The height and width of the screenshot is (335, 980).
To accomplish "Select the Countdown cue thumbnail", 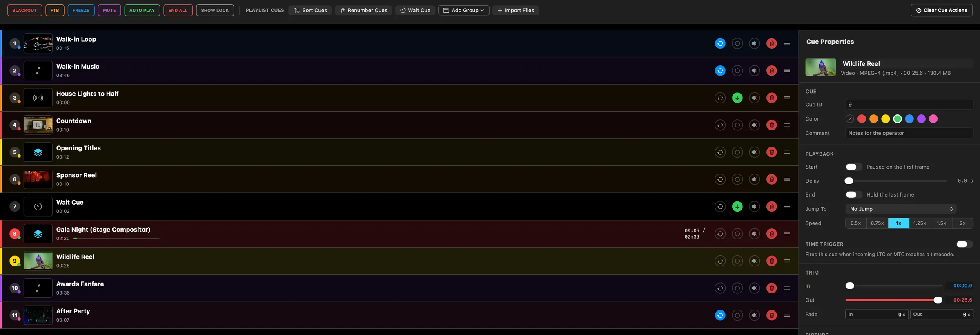I will pyautogui.click(x=38, y=125).
